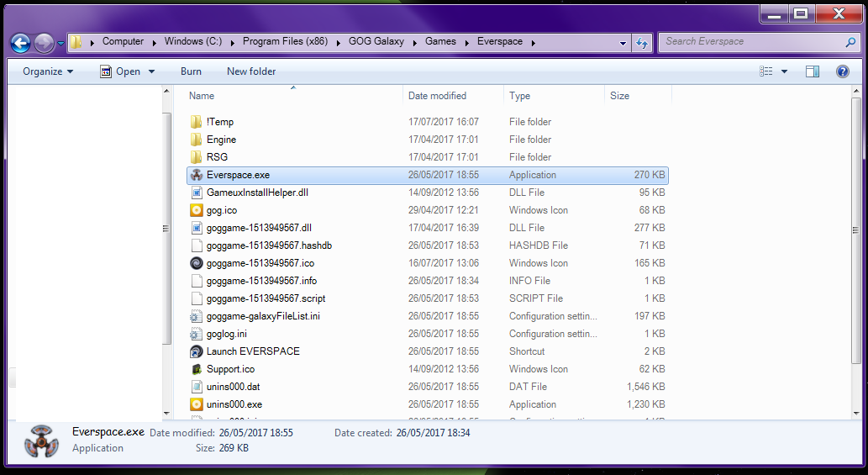Screen dimensions: 868x475
Task: Select GameuxInstallHelper.dll file icon
Action: point(196,193)
